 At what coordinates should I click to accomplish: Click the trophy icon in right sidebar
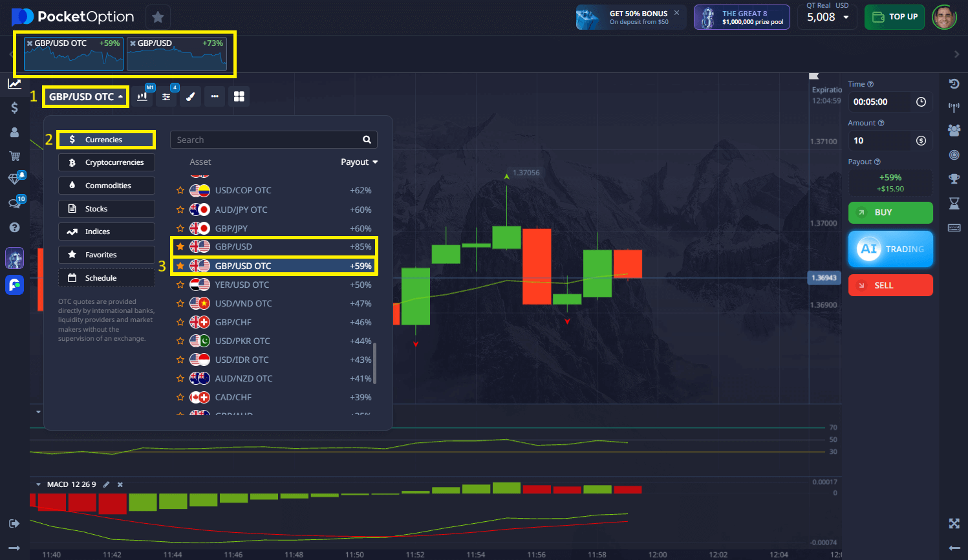coord(954,179)
